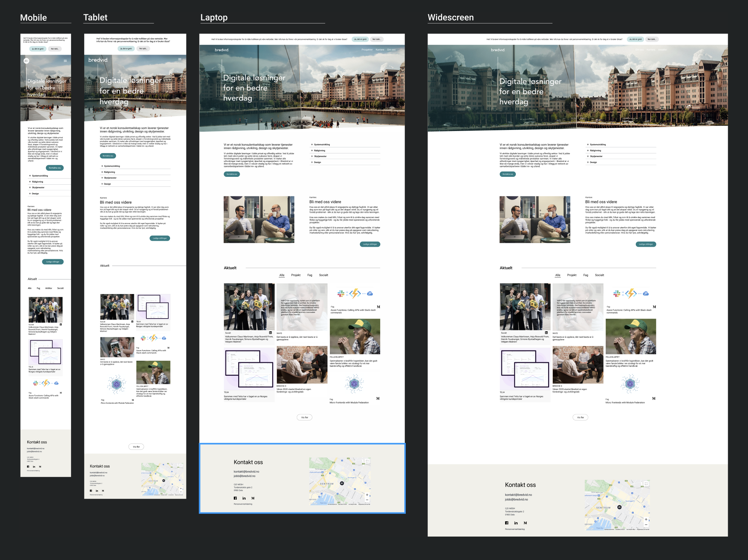Click the Facebook icon in the Widescreen footer
Viewport: 748px width, 560px height.
pyautogui.click(x=507, y=523)
